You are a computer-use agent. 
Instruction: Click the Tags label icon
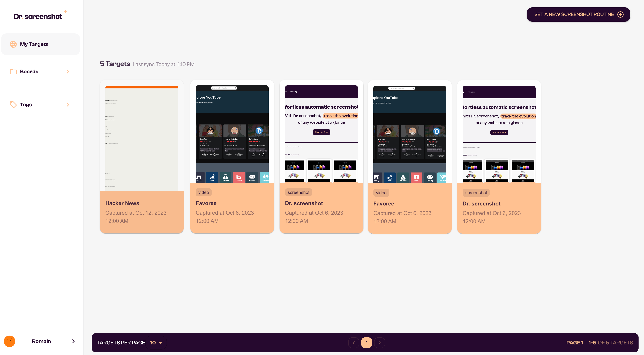[13, 105]
